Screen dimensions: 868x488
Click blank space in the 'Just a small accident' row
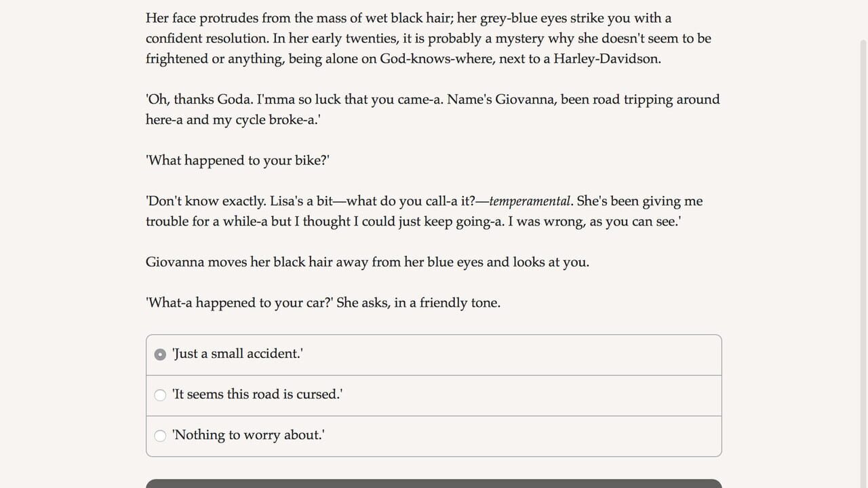click(512, 354)
